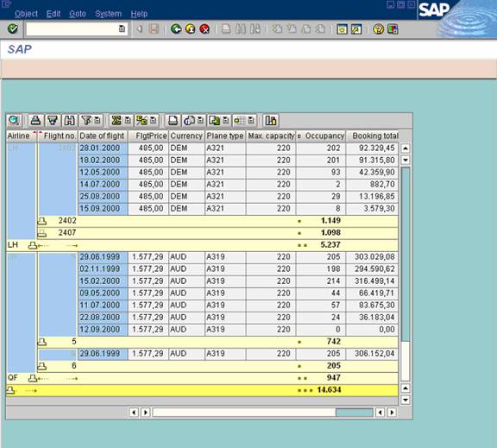Open the Goto menu
Image resolution: width=497 pixels, height=448 pixels.
click(78, 14)
